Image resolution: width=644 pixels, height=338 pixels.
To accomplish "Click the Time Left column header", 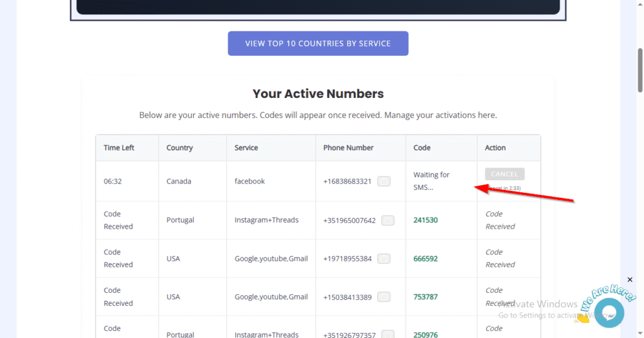I will coord(119,148).
